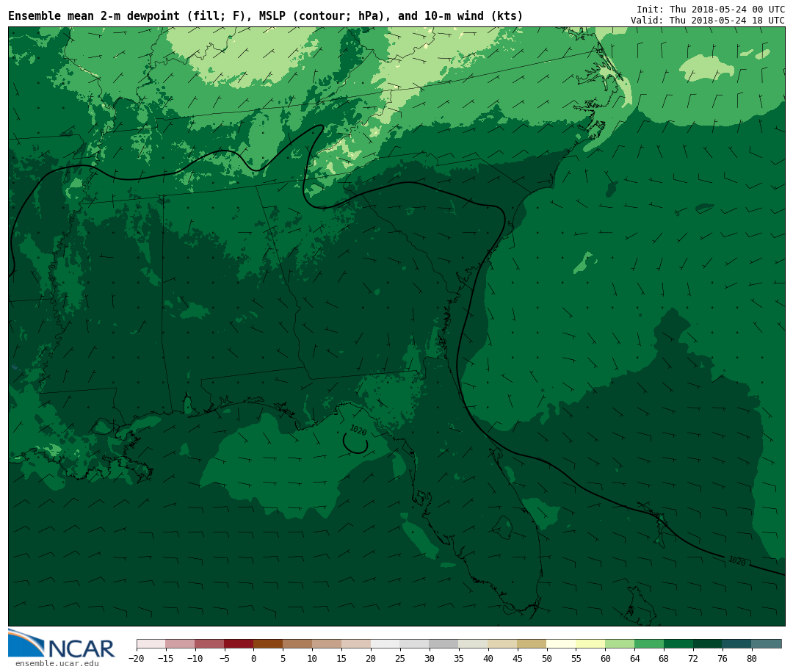The width and height of the screenshot is (793, 672).
Task: Pick the brown swatch between 0 and 5
Action: 268,644
